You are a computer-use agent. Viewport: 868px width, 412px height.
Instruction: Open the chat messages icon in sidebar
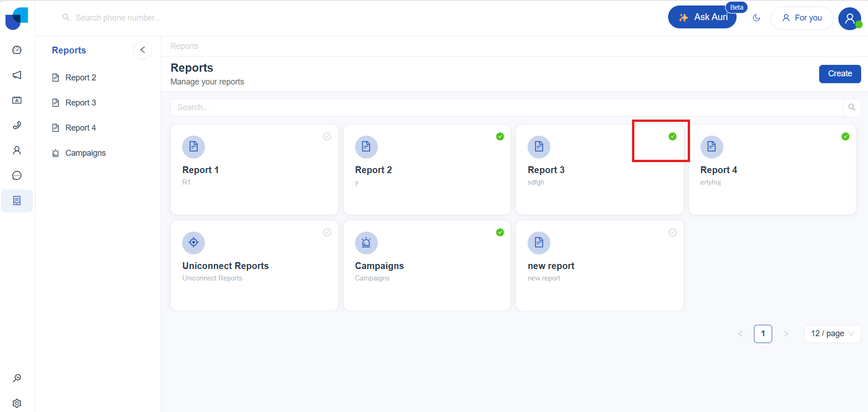(x=17, y=175)
